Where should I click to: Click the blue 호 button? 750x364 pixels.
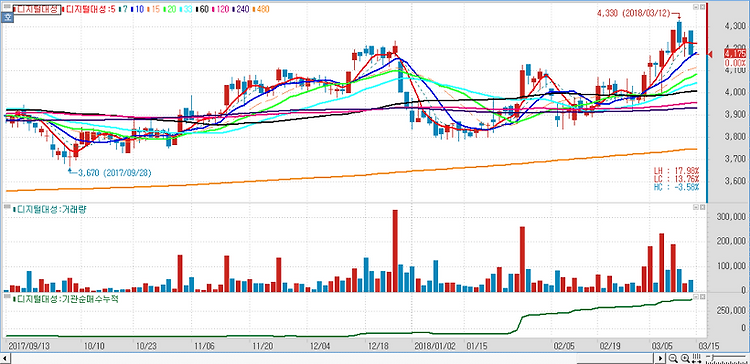[x=7, y=18]
